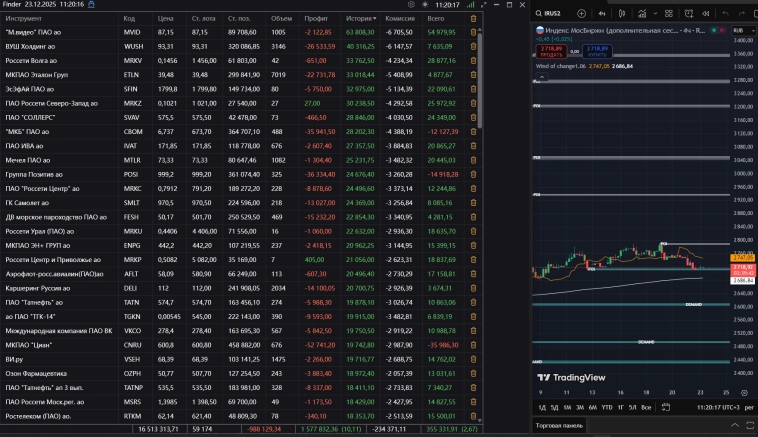The image size is (758, 437).
Task: Toggle the lock icon next to Finder time
Action: [x=94, y=5]
